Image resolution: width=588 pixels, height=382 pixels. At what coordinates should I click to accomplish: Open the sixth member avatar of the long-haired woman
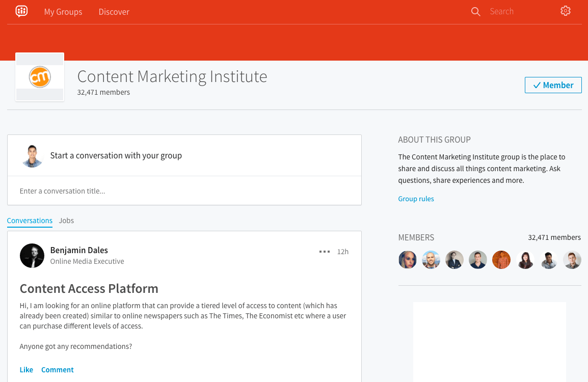(x=525, y=260)
